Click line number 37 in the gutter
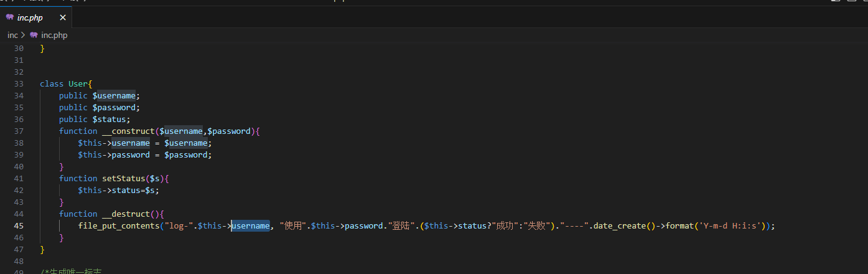Viewport: 868px width, 274px height. click(x=18, y=131)
